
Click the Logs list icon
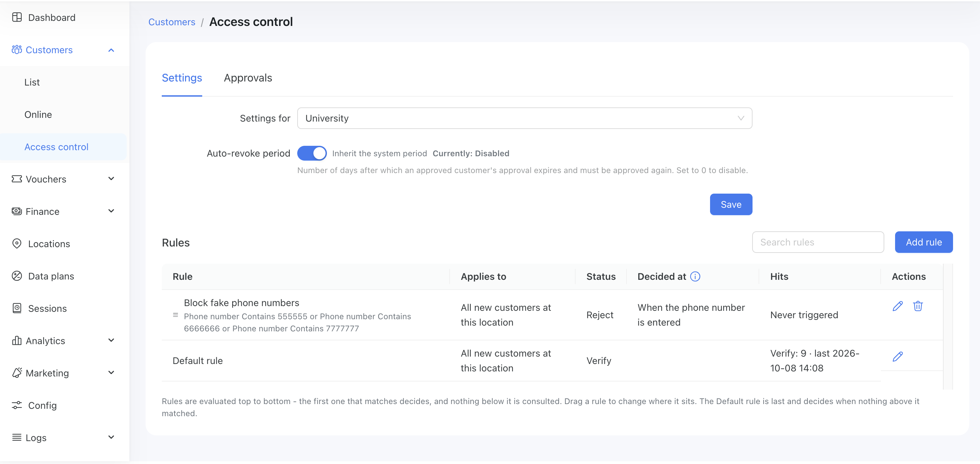(x=17, y=437)
